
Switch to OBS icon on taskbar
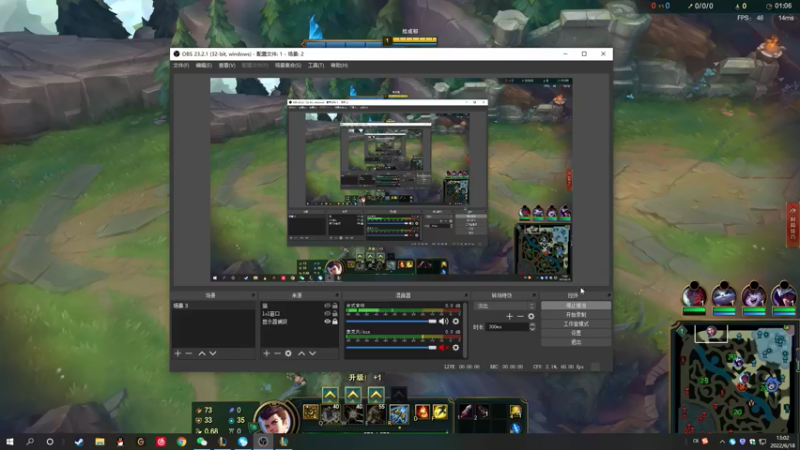[263, 442]
